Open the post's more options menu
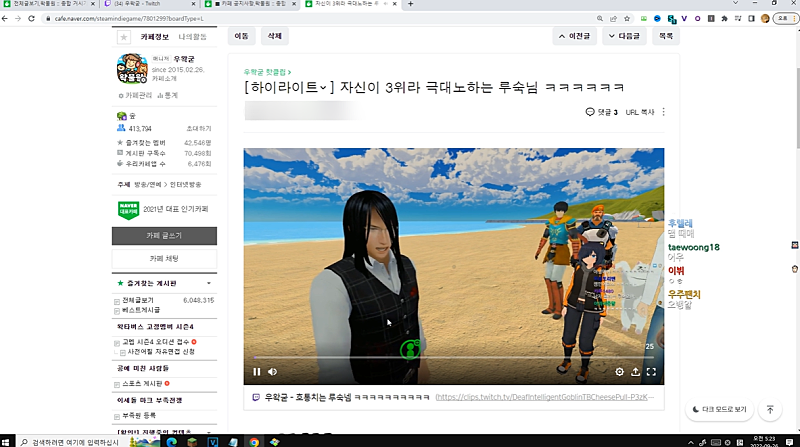The image size is (800, 447). (663, 112)
